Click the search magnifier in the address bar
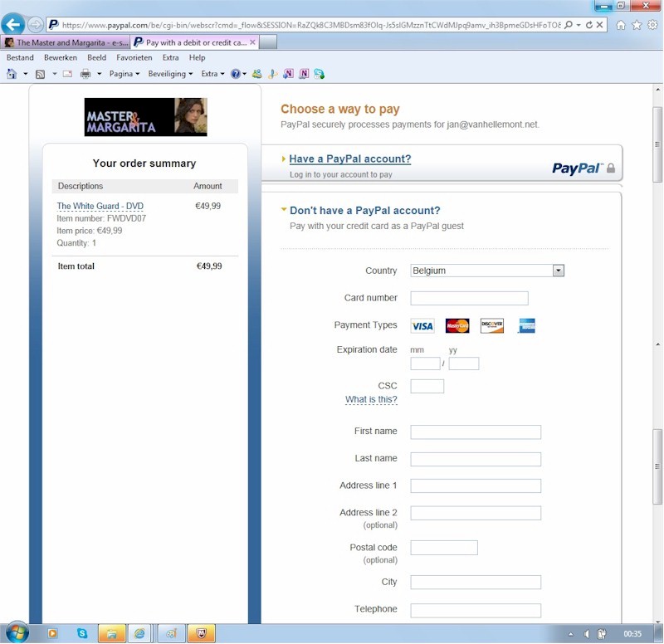Screen dimensions: 664x644 569,25
